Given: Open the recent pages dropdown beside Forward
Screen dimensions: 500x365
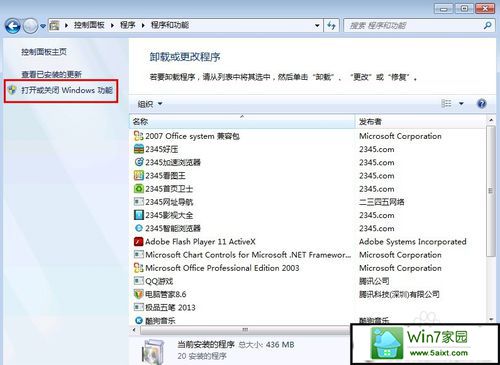Looking at the screenshot, I should click(43, 26).
